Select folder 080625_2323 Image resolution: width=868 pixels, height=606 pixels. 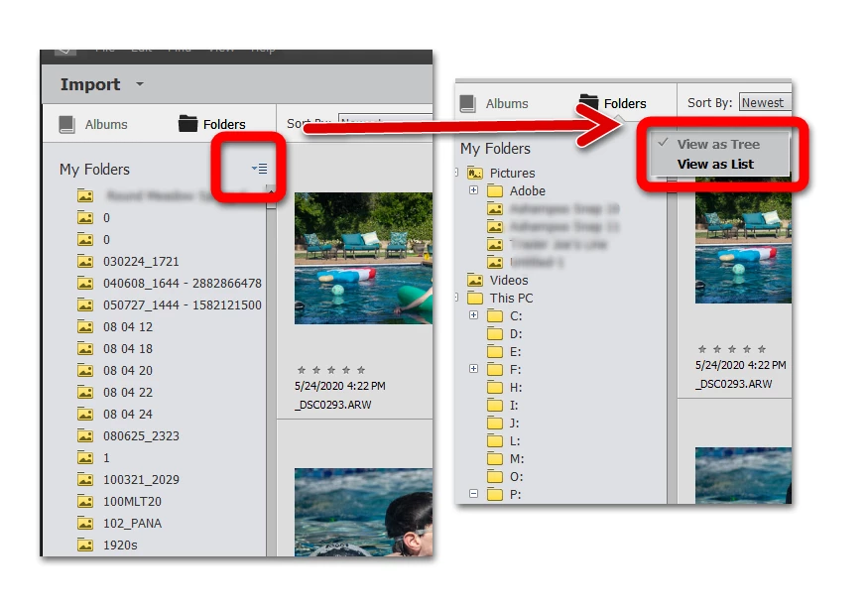(141, 436)
